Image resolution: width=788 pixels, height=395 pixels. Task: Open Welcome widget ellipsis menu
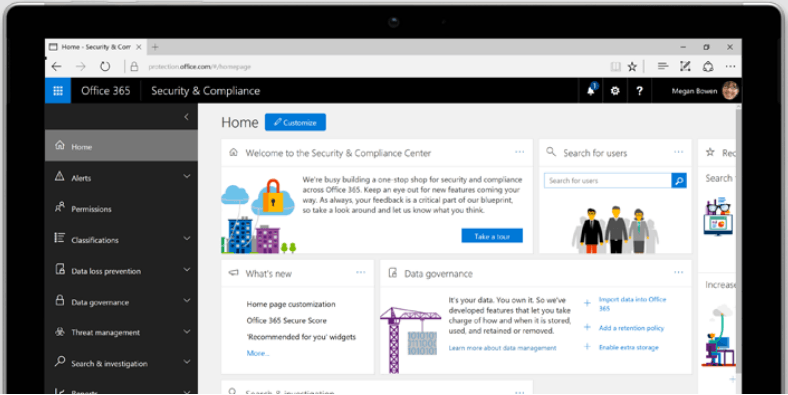[520, 152]
